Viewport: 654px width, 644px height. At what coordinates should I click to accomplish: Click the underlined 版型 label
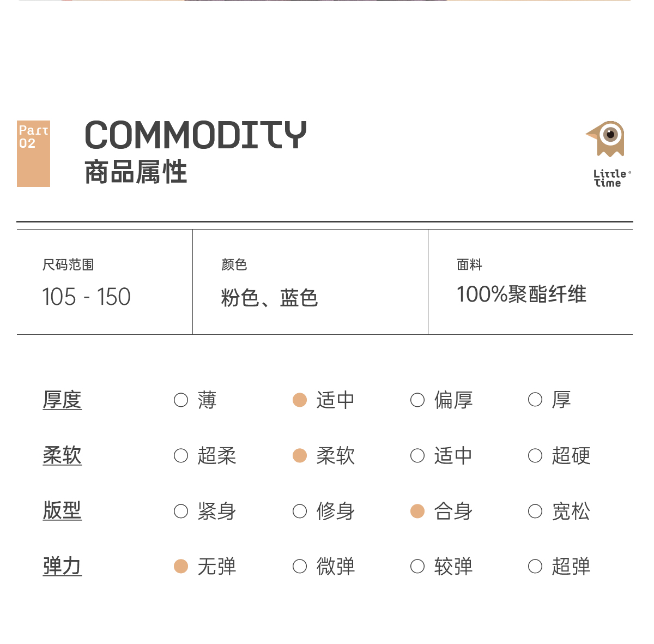point(62,511)
